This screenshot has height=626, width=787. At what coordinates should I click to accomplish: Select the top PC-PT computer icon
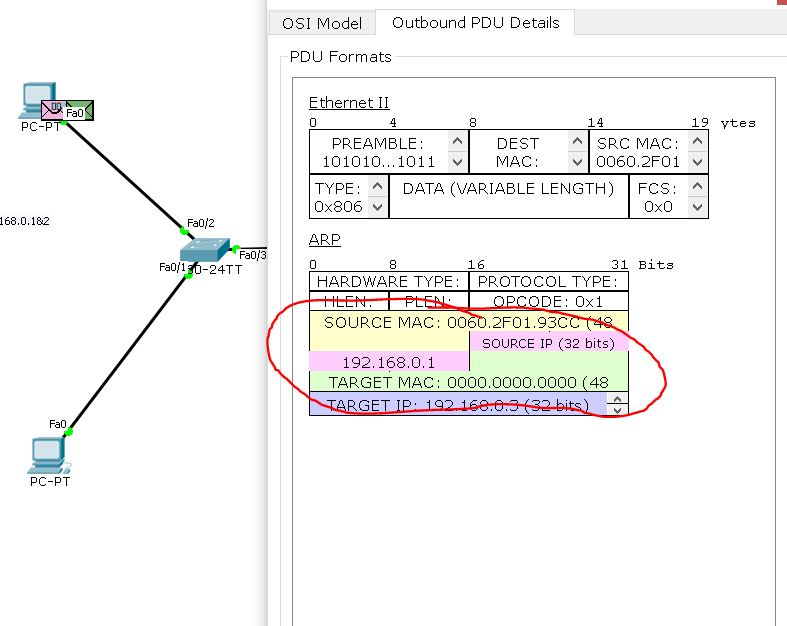pyautogui.click(x=39, y=100)
